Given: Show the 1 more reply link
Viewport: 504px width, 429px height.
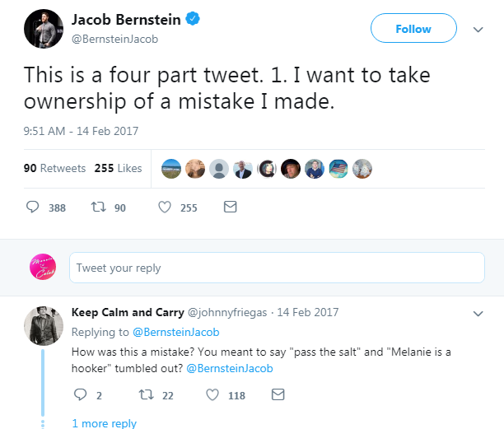Looking at the screenshot, I should pyautogui.click(x=104, y=423).
